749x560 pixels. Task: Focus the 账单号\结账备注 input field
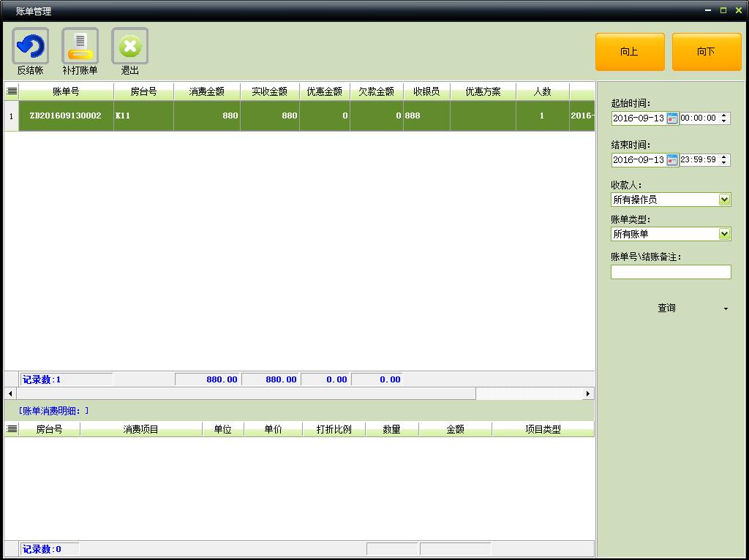[671, 272]
